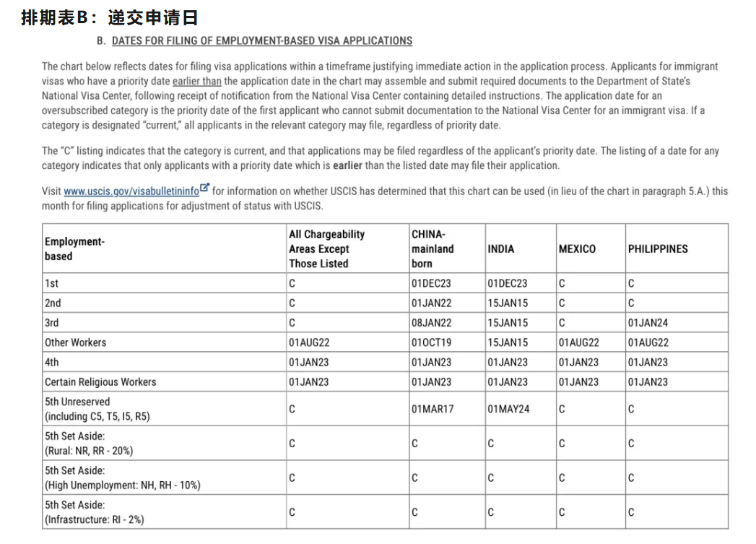
Task: Click the external link icon after visabulletininfo
Action: pos(204,188)
